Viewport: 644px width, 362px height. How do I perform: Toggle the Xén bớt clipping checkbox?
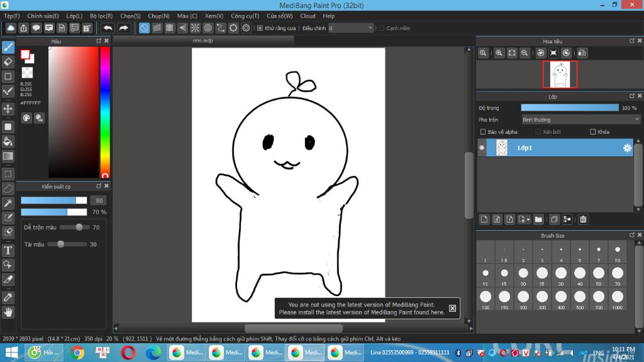[538, 132]
